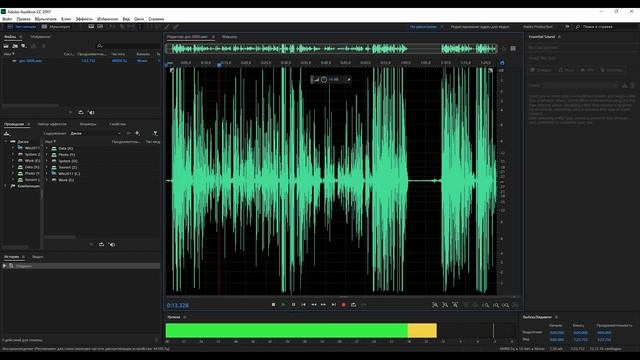Click the current time display 0:13.328
Screen dimensions: 640x360
point(178,305)
